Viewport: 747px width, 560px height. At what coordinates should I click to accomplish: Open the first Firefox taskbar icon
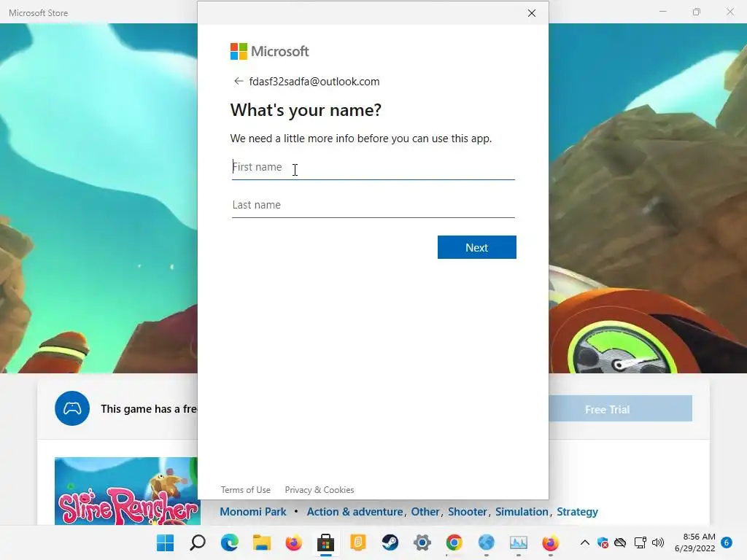tap(293, 542)
